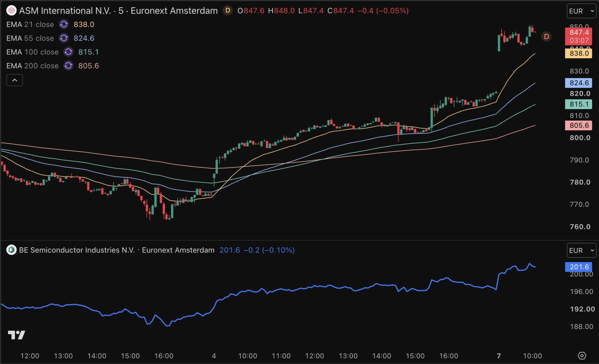Viewport: 599px width, 364px height.
Task: Click the close price value C847.4
Action: click(340, 11)
